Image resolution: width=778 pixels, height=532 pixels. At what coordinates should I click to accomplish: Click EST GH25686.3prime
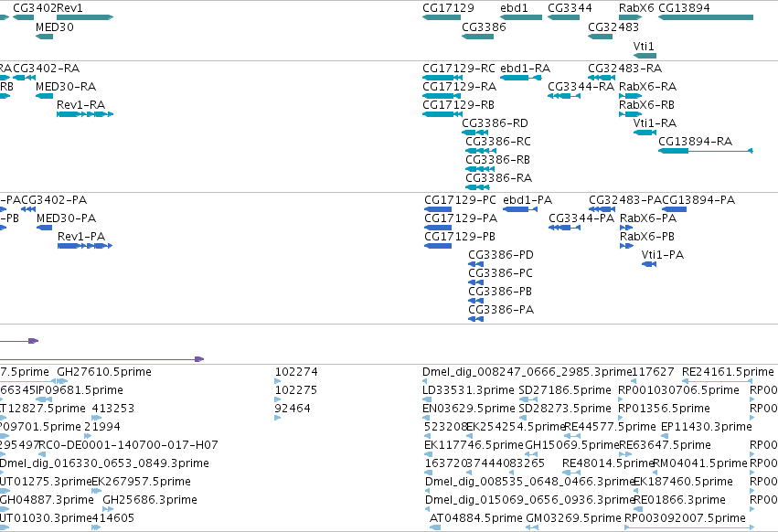[150, 501]
